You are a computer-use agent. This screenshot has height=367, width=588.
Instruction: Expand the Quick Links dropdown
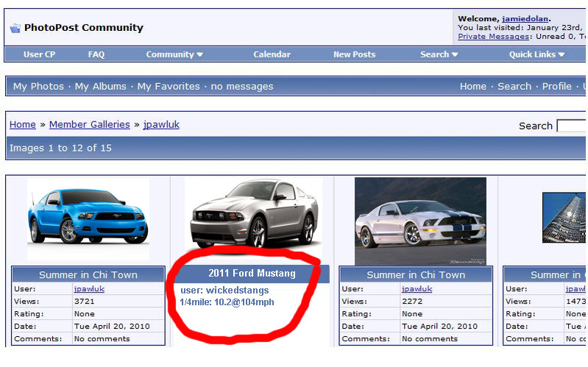point(536,54)
